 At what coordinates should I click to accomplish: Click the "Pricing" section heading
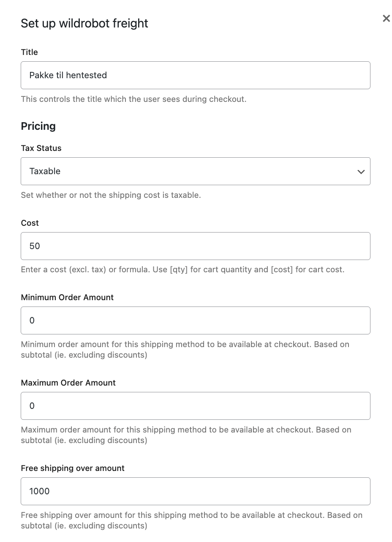pyautogui.click(x=38, y=126)
